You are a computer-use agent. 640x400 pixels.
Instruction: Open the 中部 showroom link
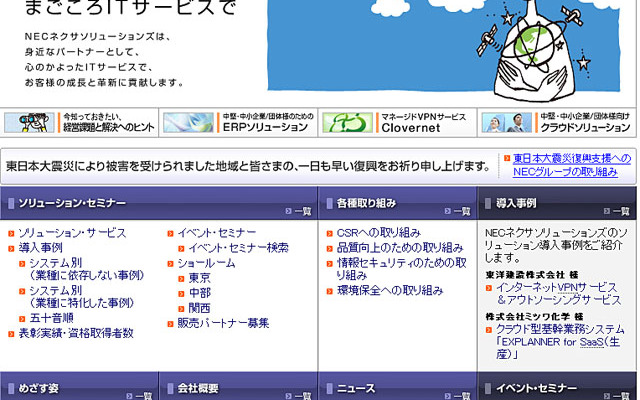coord(199,293)
